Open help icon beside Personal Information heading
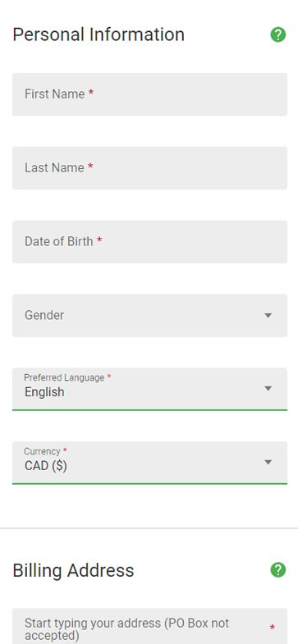298x644 pixels. (277, 34)
